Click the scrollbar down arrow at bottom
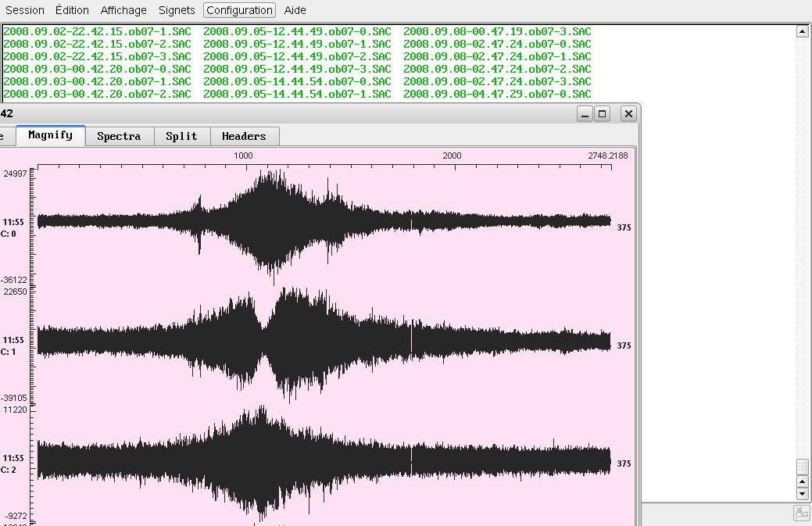812x526 pixels. point(802,494)
